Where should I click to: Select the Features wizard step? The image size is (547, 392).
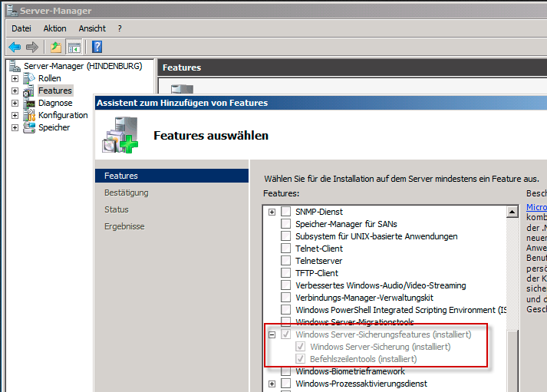[x=172, y=176]
